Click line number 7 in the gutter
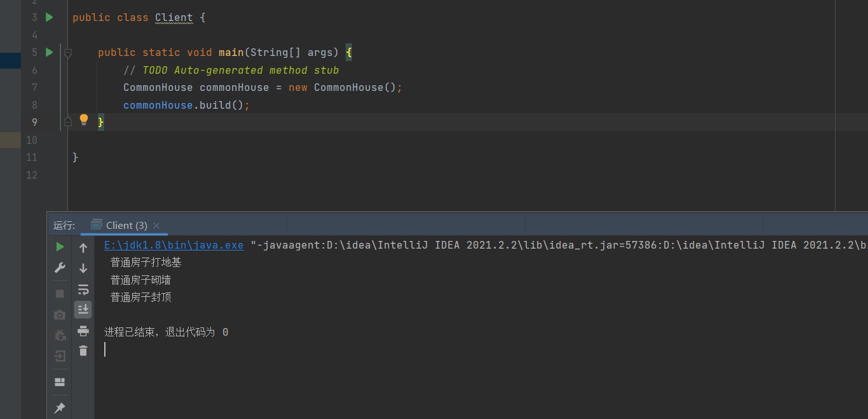The height and width of the screenshot is (419, 868). tap(34, 87)
